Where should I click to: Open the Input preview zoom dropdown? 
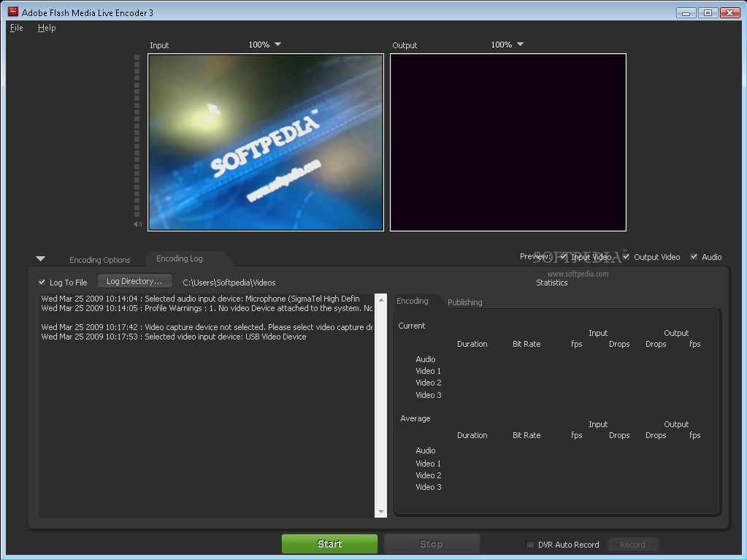(x=277, y=45)
